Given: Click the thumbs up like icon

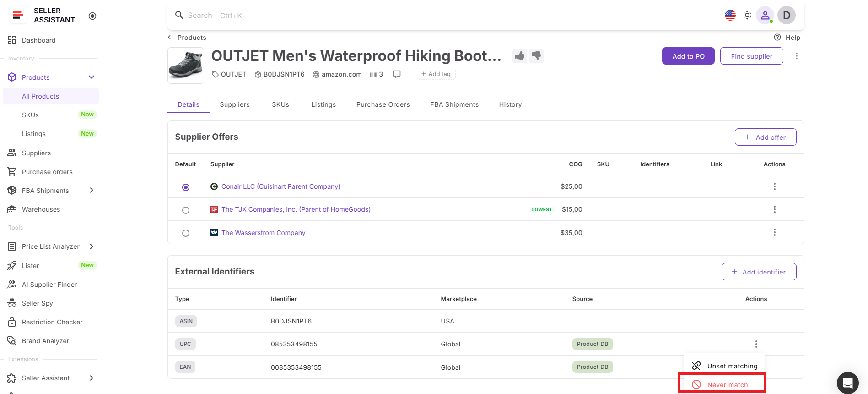Looking at the screenshot, I should [520, 56].
